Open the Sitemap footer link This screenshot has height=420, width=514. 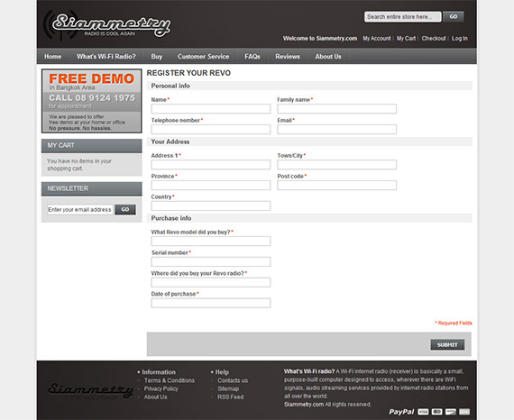[228, 388]
